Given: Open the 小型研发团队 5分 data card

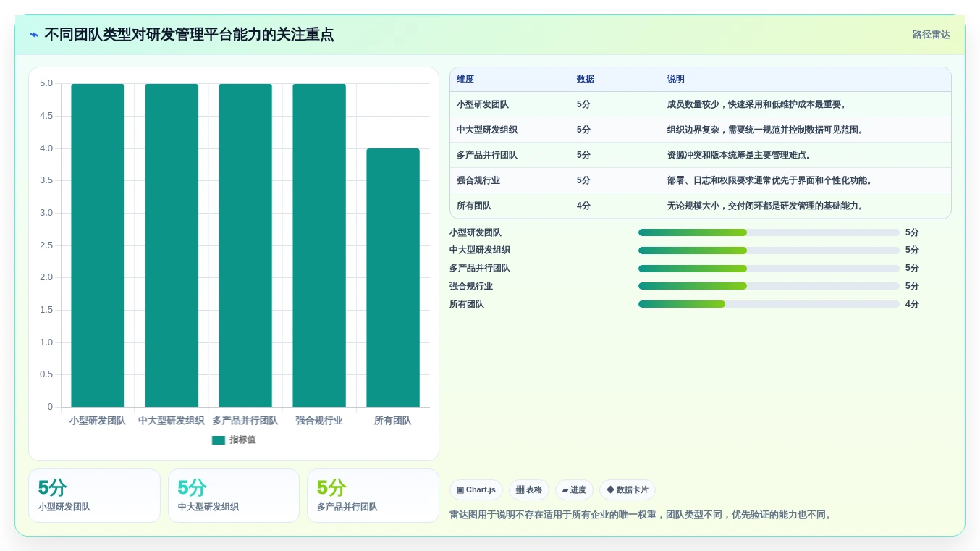Looking at the screenshot, I should click(x=94, y=496).
